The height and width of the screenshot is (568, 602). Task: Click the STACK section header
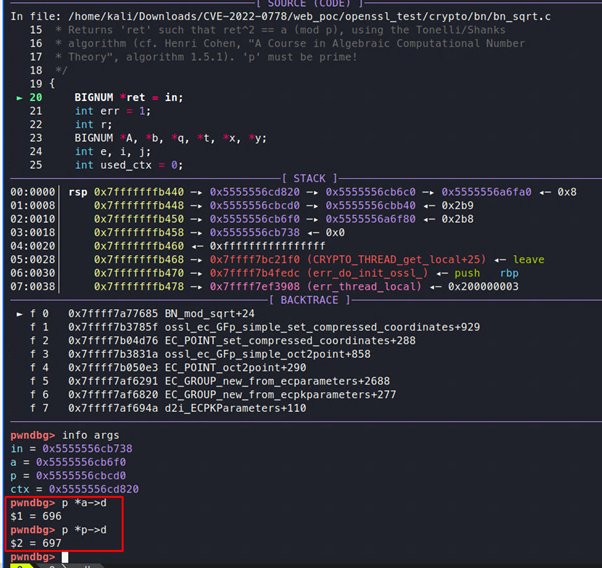click(309, 179)
